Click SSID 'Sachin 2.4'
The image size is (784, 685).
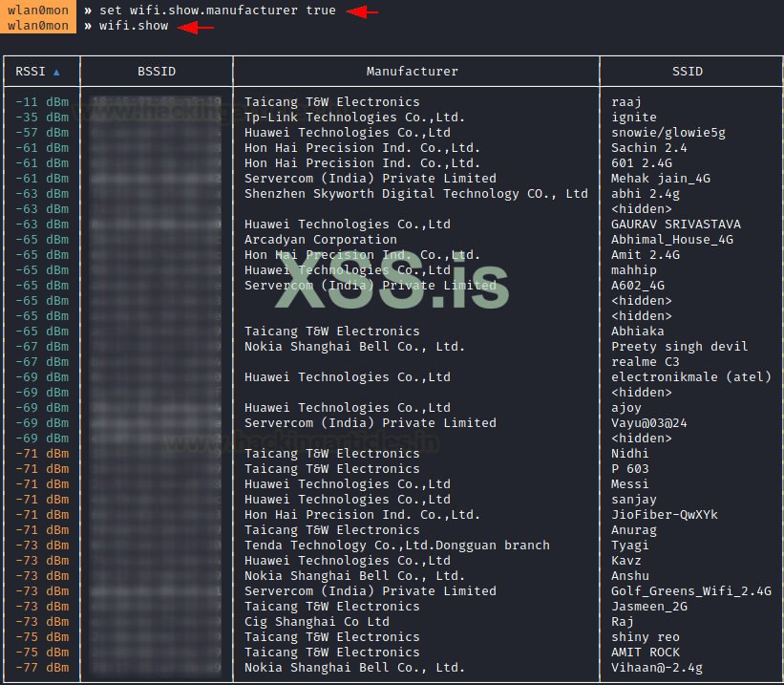click(649, 148)
